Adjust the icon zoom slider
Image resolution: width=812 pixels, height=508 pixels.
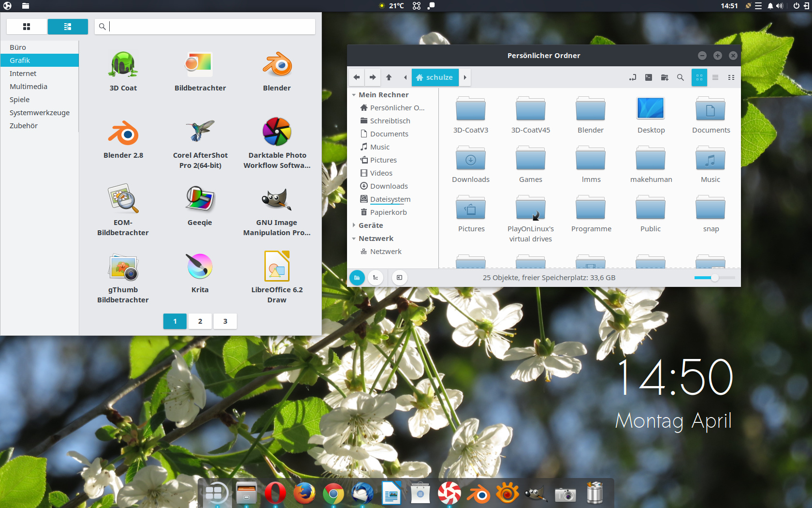click(x=714, y=278)
